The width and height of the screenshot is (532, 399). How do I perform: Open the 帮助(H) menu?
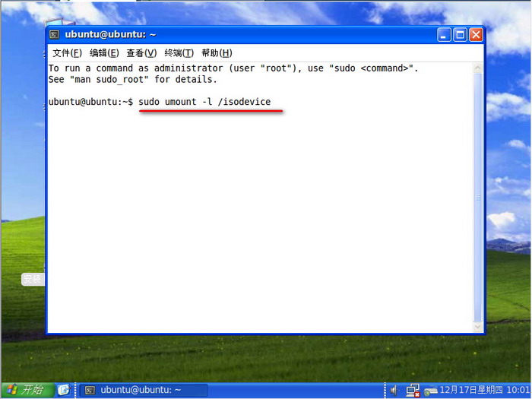click(x=217, y=53)
